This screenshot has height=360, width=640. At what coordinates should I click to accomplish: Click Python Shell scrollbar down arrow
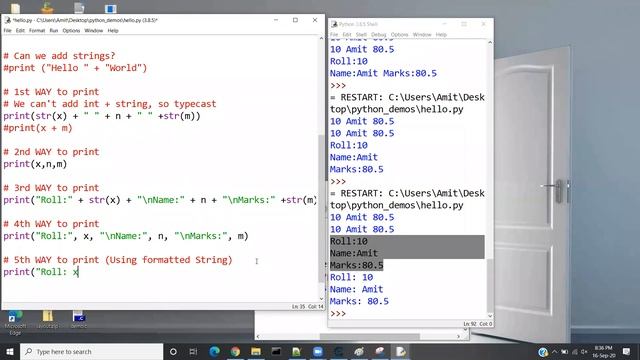[x=490, y=316]
